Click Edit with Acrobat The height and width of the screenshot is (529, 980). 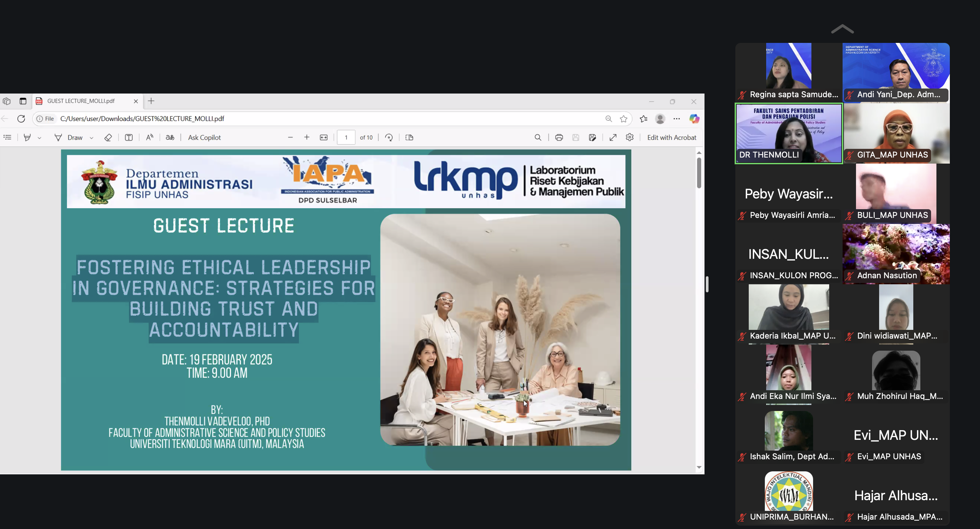pyautogui.click(x=671, y=137)
